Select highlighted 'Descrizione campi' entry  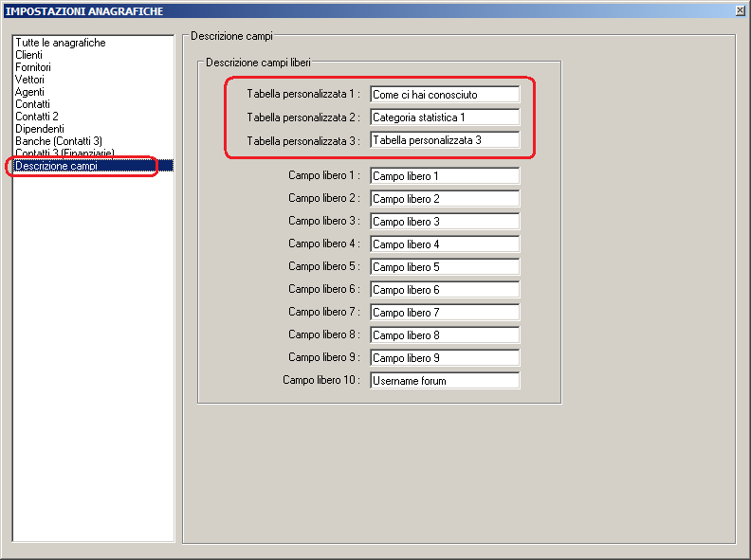click(93, 166)
